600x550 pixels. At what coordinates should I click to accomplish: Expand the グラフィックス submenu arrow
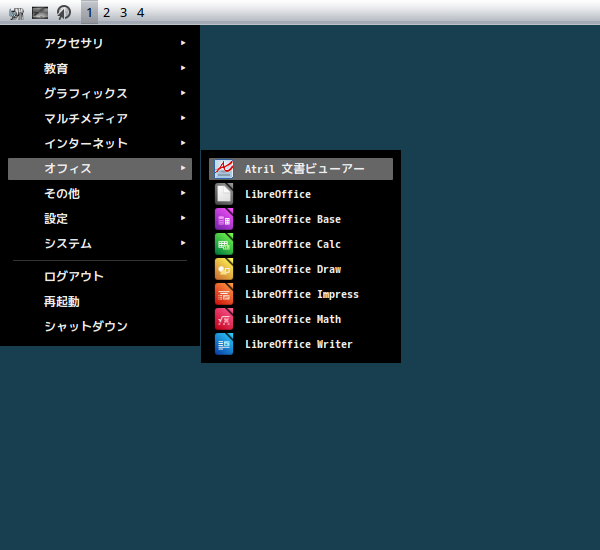pyautogui.click(x=183, y=93)
